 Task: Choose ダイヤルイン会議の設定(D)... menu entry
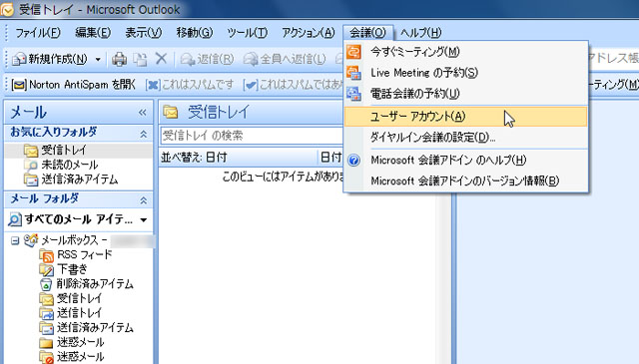pyautogui.click(x=466, y=138)
